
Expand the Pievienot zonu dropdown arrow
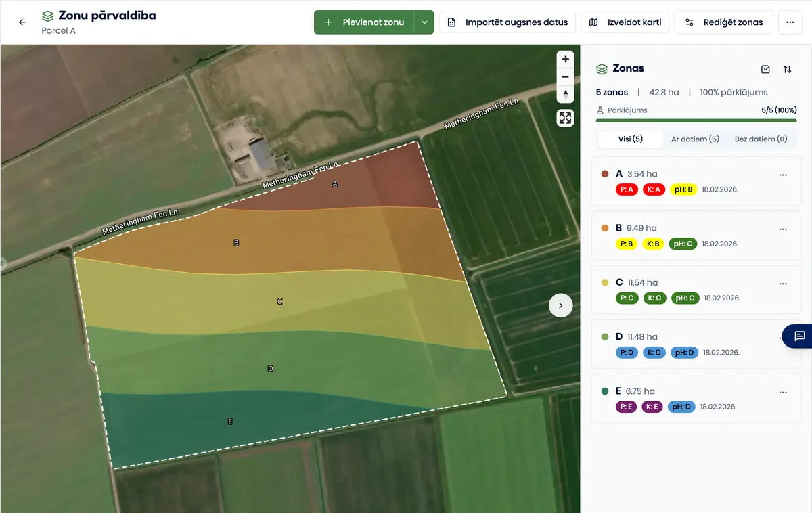424,22
